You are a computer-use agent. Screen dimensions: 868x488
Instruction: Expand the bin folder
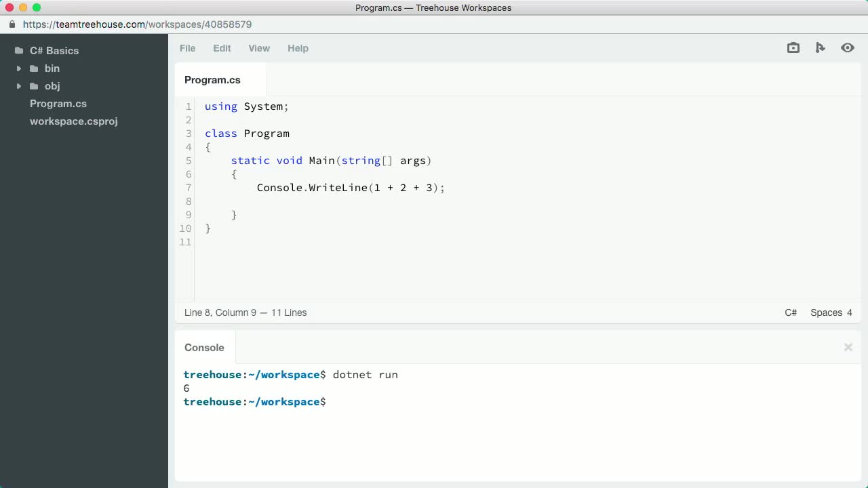tap(19, 68)
